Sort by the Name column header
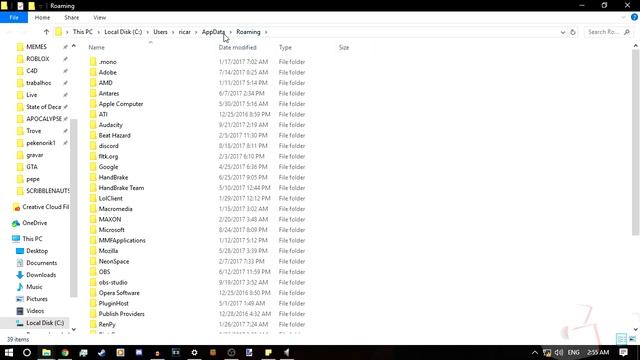 [x=96, y=47]
